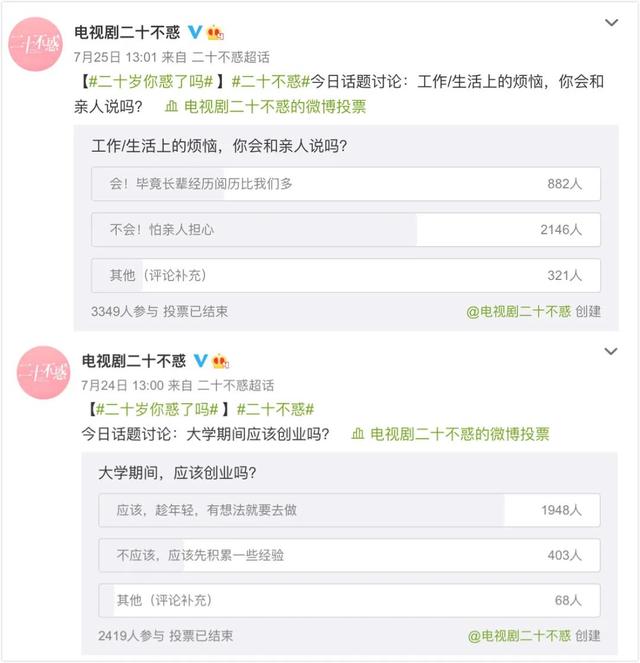Click the vote chart icon in the first post
Viewport: 640px width, 663px height.
click(x=171, y=104)
